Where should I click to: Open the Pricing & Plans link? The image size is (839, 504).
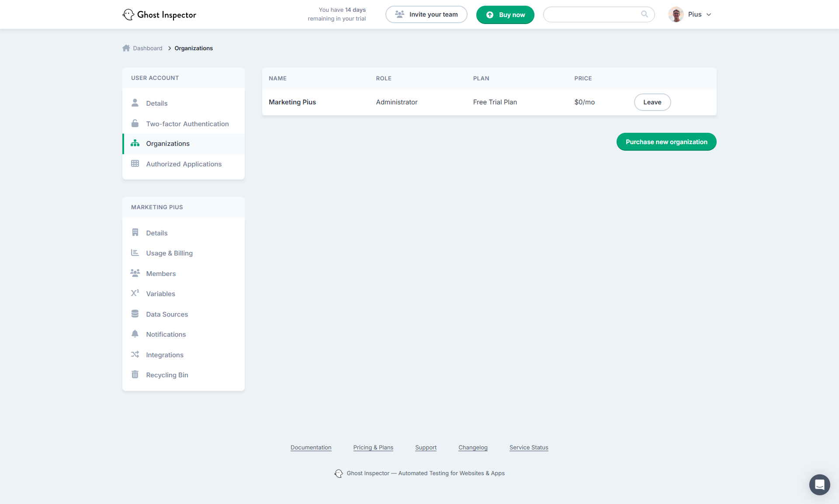373,448
